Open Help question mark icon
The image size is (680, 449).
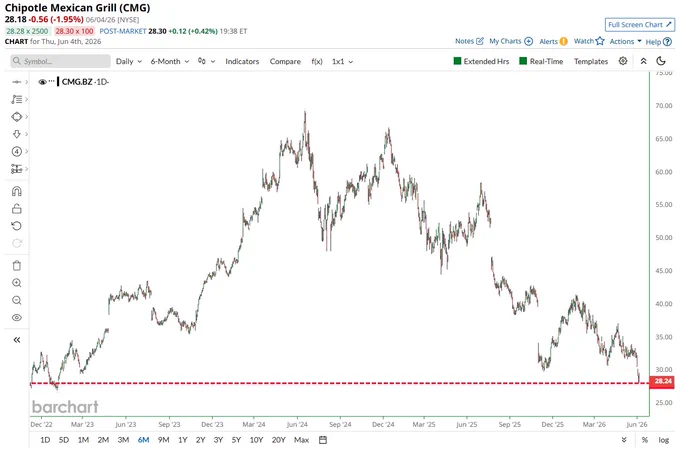point(667,42)
